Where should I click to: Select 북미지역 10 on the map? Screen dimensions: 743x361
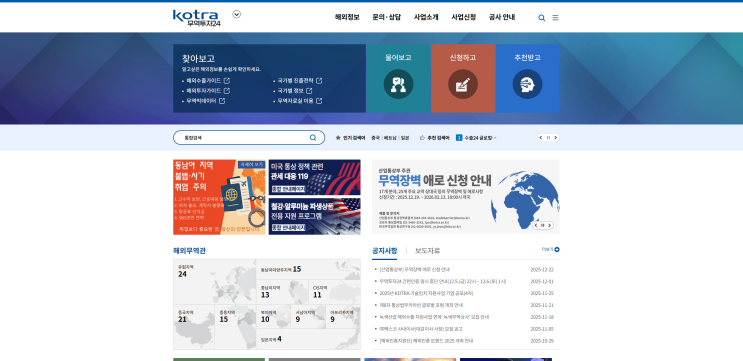coord(273,316)
